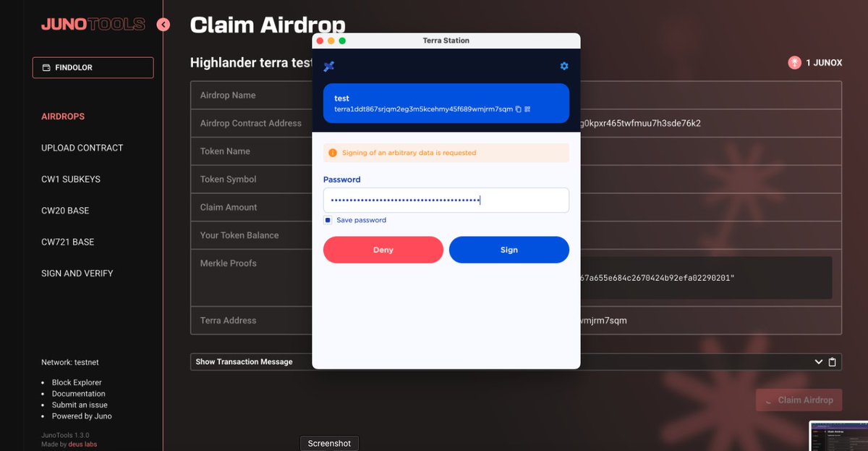
Task: Expand Show Transaction Message chevron
Action: point(819,362)
